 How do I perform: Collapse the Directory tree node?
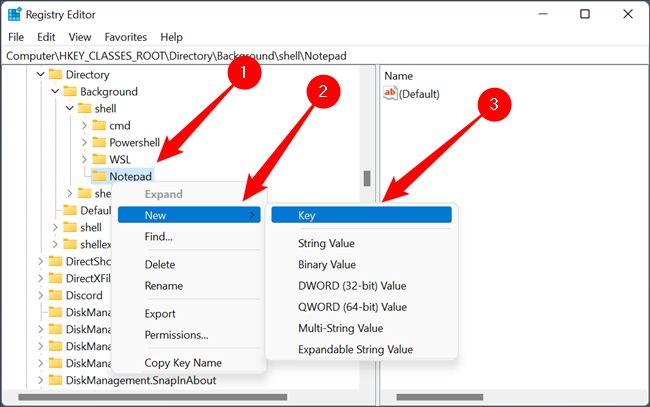41,74
